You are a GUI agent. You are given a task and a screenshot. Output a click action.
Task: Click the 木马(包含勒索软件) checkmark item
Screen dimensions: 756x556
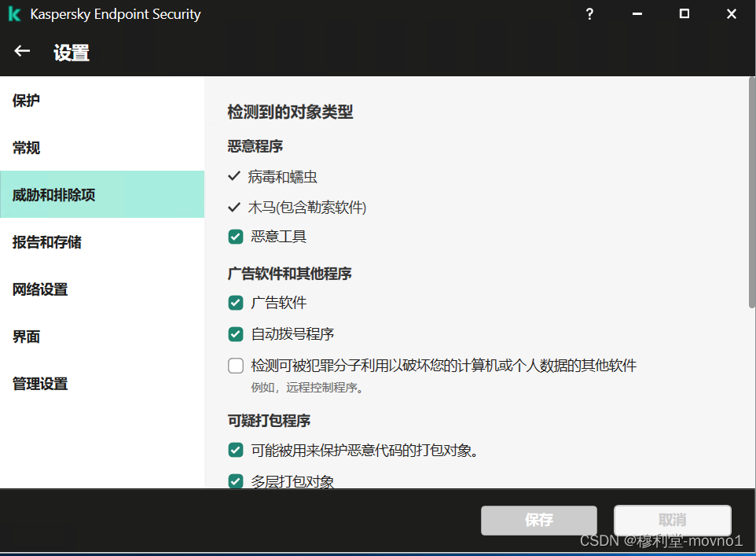pos(297,208)
